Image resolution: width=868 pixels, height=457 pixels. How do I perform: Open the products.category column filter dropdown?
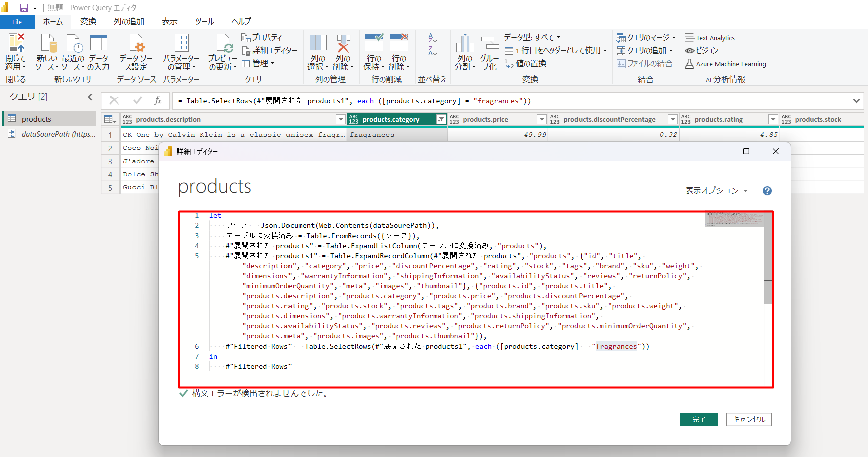point(441,119)
